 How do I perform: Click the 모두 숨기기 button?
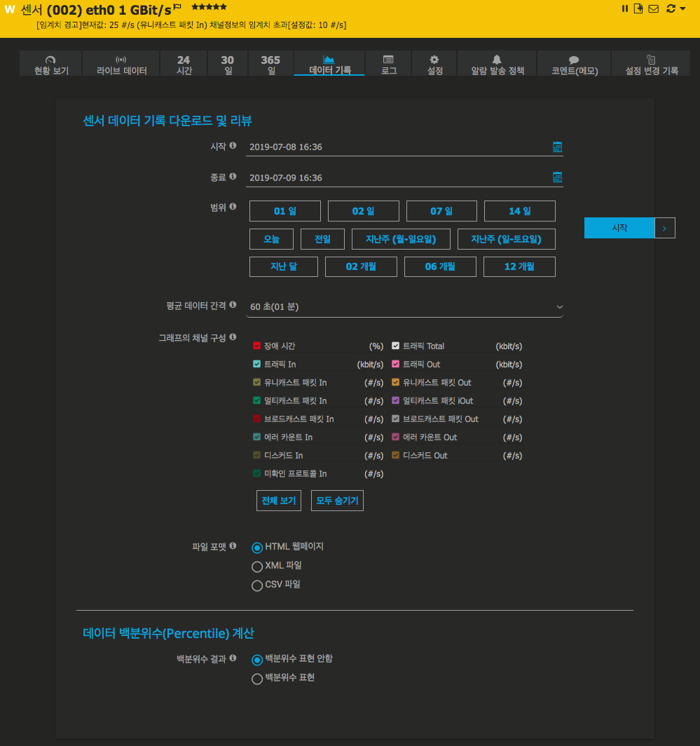coord(337,501)
